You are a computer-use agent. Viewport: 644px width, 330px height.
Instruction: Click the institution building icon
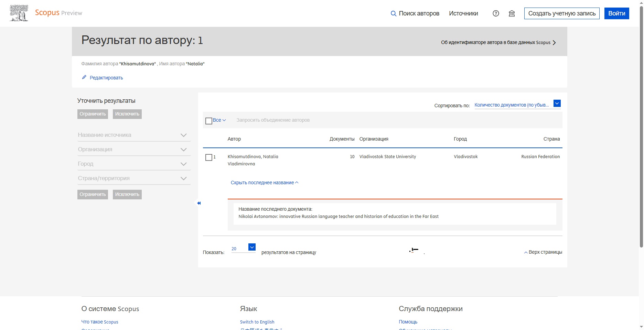512,13
